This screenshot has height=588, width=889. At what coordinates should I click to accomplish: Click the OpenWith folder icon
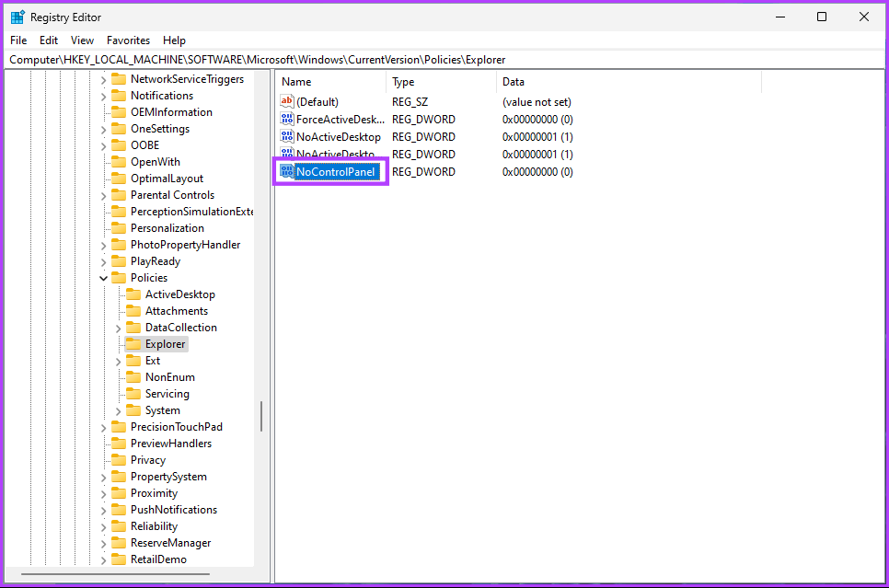[x=119, y=162]
